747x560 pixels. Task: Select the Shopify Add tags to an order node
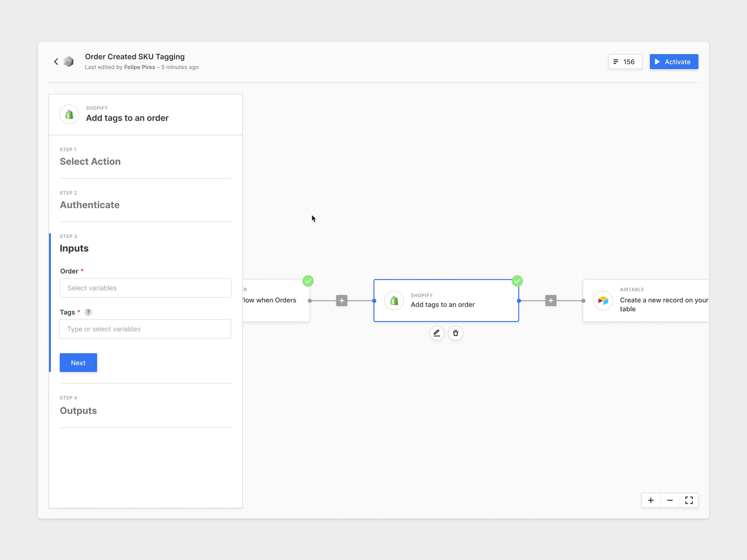(x=446, y=301)
